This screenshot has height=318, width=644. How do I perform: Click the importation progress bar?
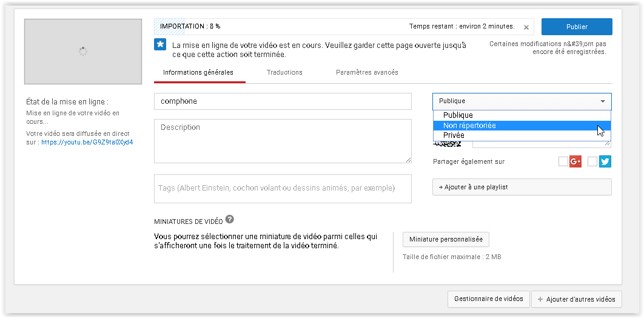click(344, 27)
